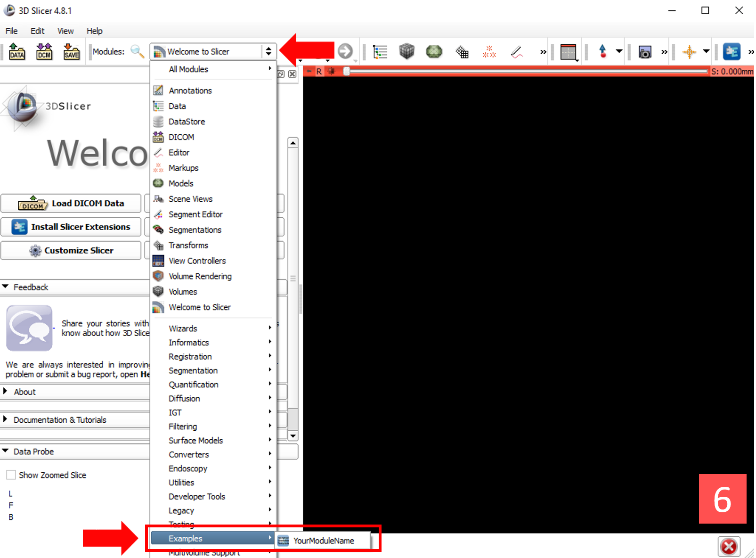Viewport: 756px width, 558px height.
Task: Expand the Registration category submenu
Action: coord(213,357)
